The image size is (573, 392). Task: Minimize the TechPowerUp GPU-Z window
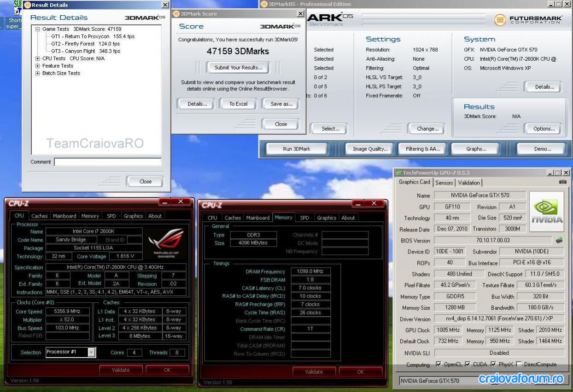[x=550, y=173]
